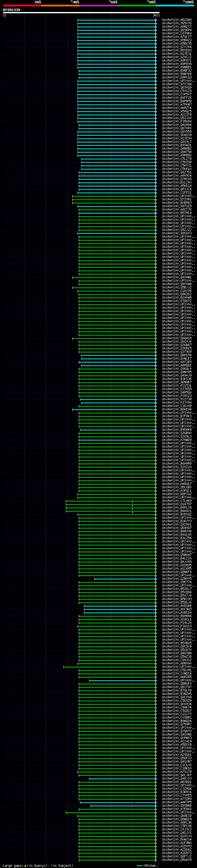The image size is (197, 868).
Task: Click the green ~80% identity legend segment
Action: coord(137,6)
